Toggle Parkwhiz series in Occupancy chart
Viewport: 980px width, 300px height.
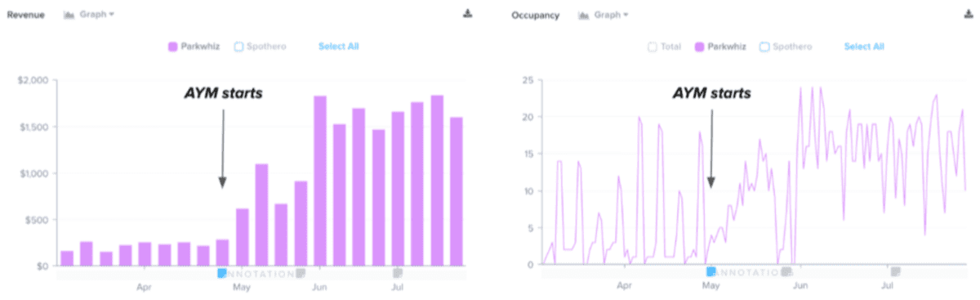click(720, 47)
